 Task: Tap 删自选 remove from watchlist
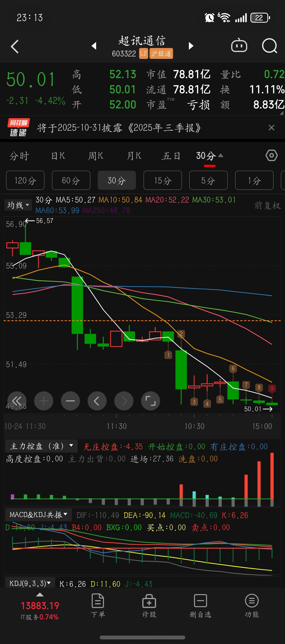(200, 606)
